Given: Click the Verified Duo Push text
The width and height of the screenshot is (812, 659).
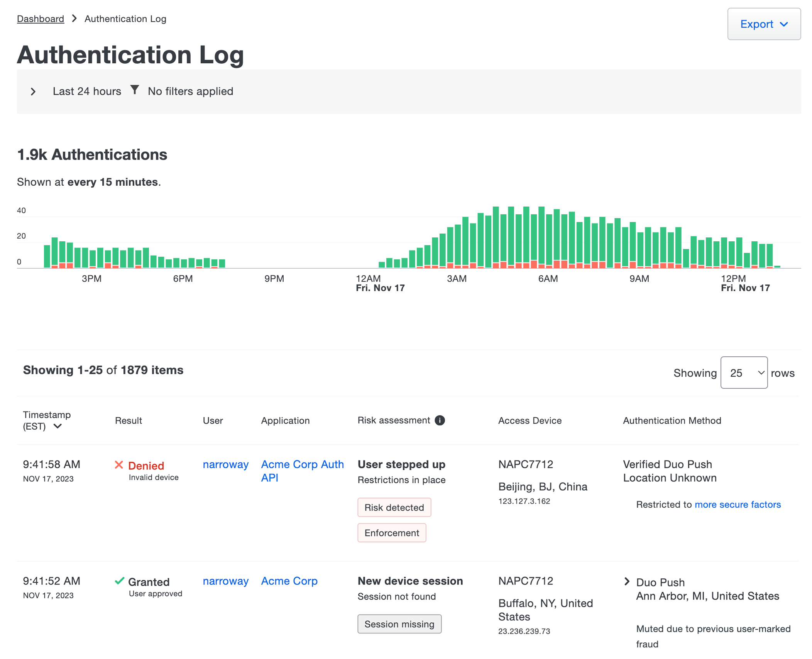Looking at the screenshot, I should [667, 464].
